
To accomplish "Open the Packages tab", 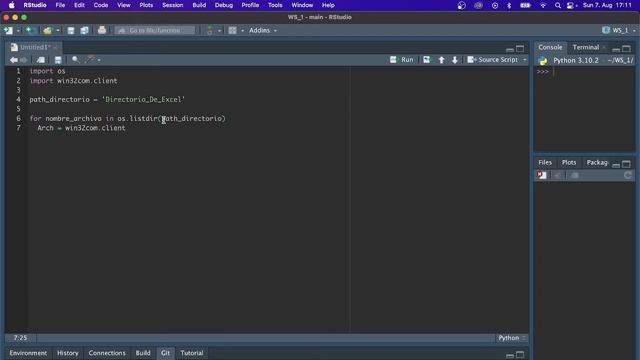I will [597, 162].
